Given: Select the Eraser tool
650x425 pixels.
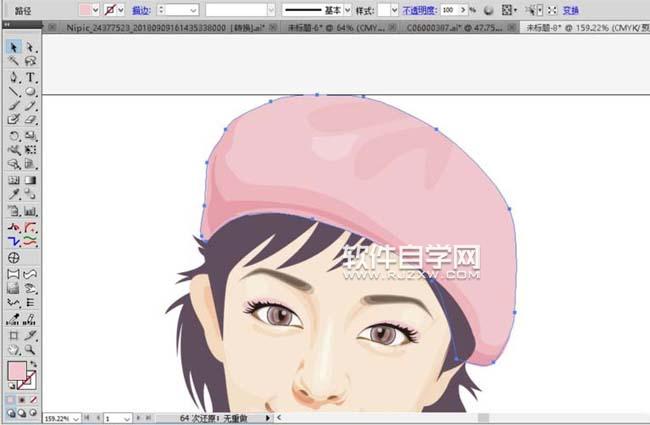Looking at the screenshot, I should click(x=30, y=119).
